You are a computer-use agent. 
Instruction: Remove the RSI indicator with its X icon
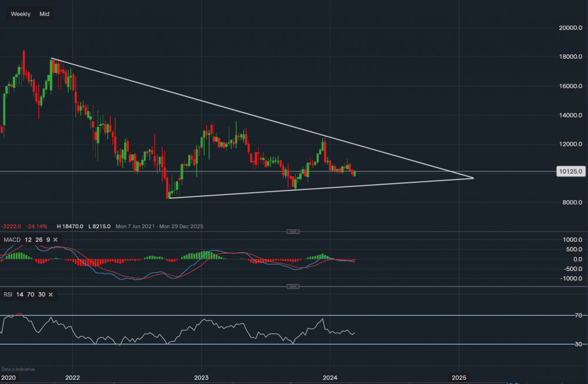(51, 294)
